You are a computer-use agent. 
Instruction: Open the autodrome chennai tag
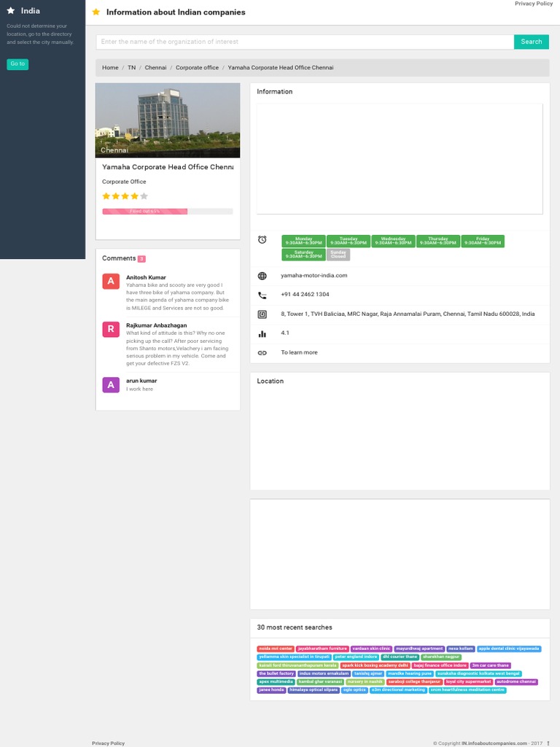[516, 682]
